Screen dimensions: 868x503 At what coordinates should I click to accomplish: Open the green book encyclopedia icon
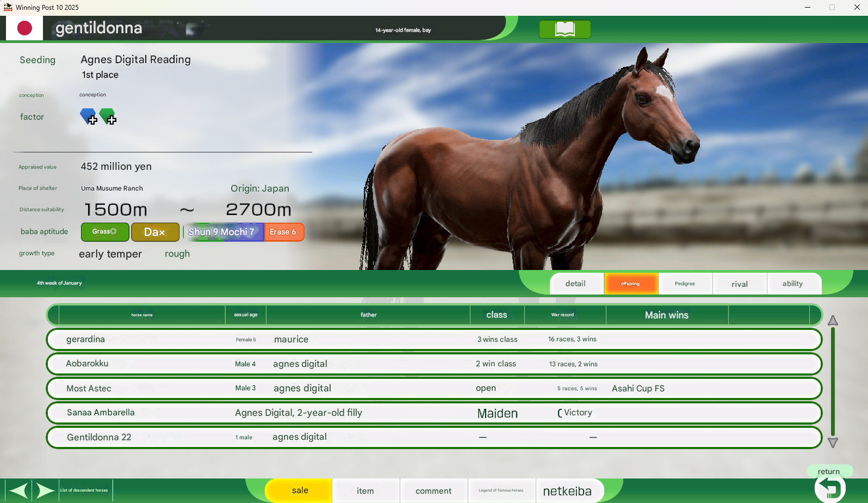565,29
